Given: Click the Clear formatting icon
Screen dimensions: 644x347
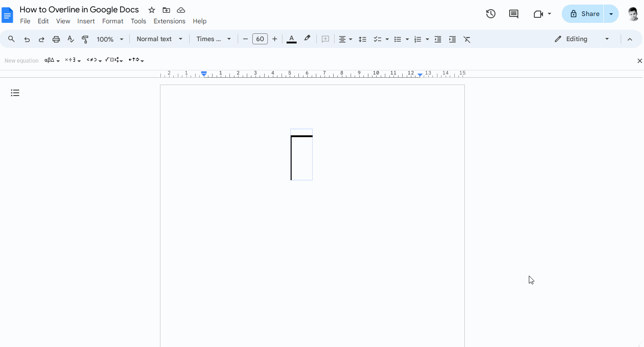Looking at the screenshot, I should [x=467, y=39].
